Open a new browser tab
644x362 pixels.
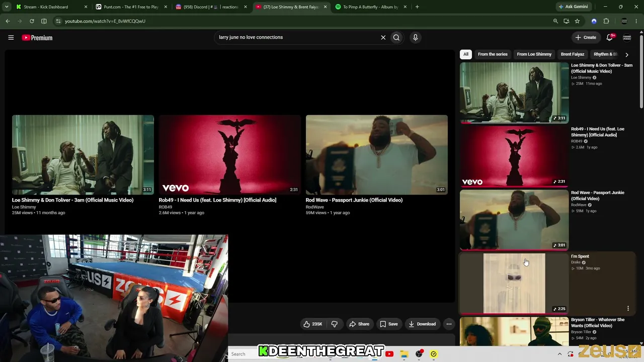[417, 7]
